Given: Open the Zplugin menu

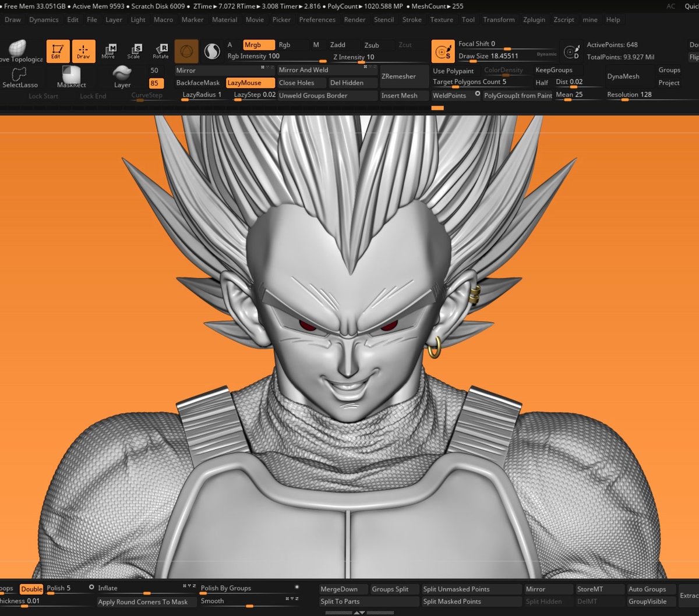Looking at the screenshot, I should [534, 20].
